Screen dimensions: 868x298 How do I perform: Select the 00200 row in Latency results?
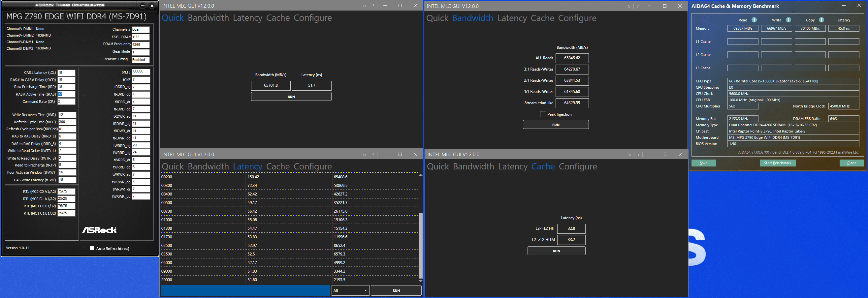pos(290,177)
